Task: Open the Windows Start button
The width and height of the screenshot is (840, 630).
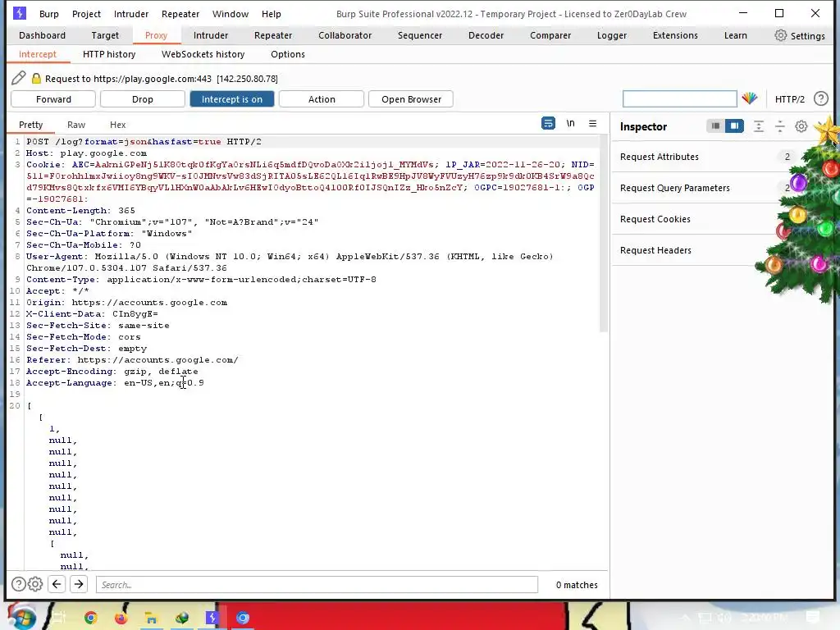Action: pos(21,617)
